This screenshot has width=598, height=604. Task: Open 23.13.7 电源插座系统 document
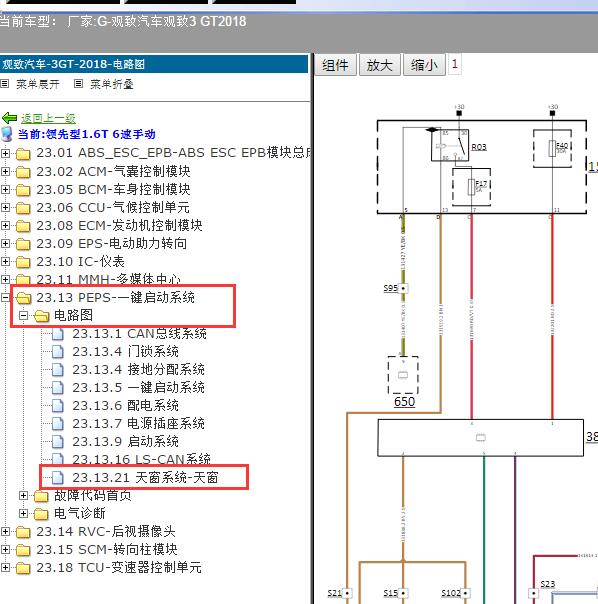139,424
